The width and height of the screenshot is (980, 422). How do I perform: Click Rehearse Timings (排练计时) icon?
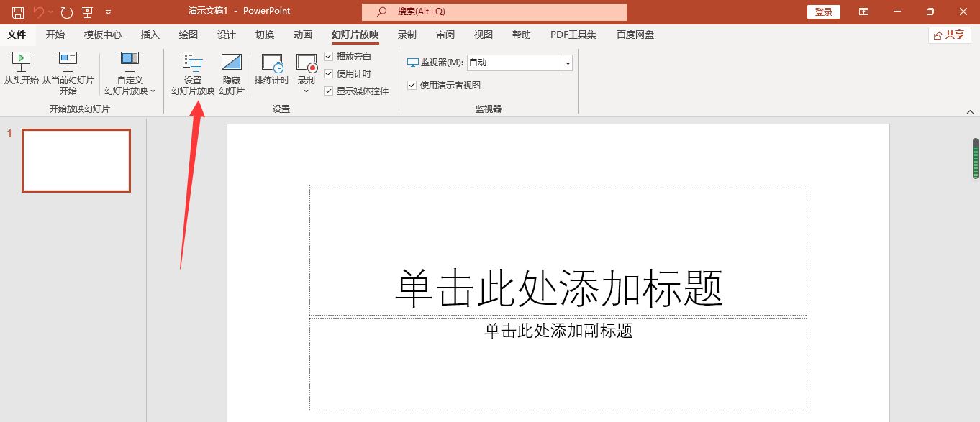click(271, 63)
